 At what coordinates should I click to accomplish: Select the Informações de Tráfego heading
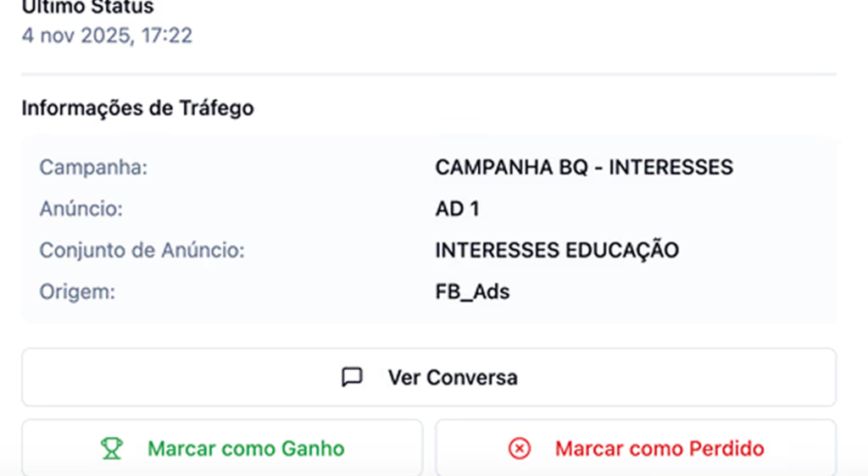[x=137, y=108]
